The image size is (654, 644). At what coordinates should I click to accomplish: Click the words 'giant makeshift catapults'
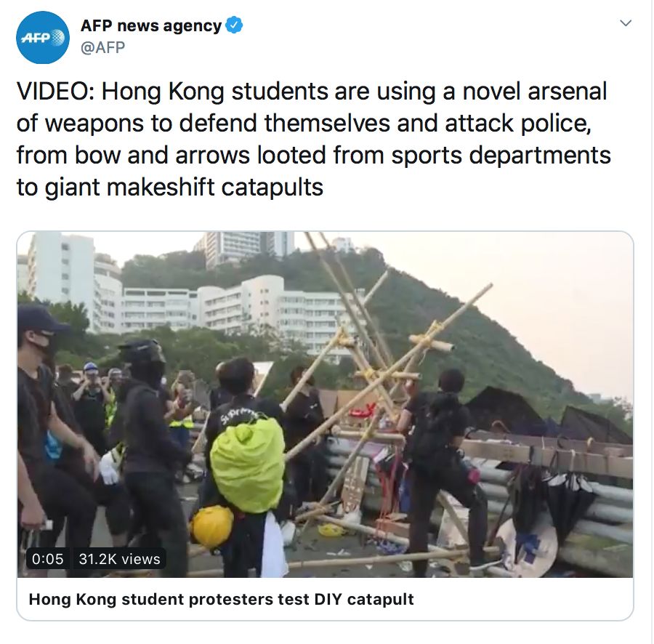184,187
